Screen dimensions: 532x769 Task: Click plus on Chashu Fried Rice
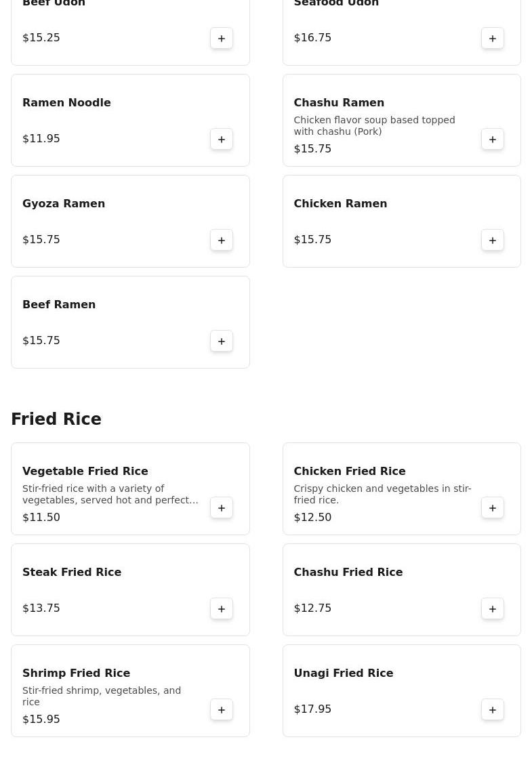[x=493, y=609]
